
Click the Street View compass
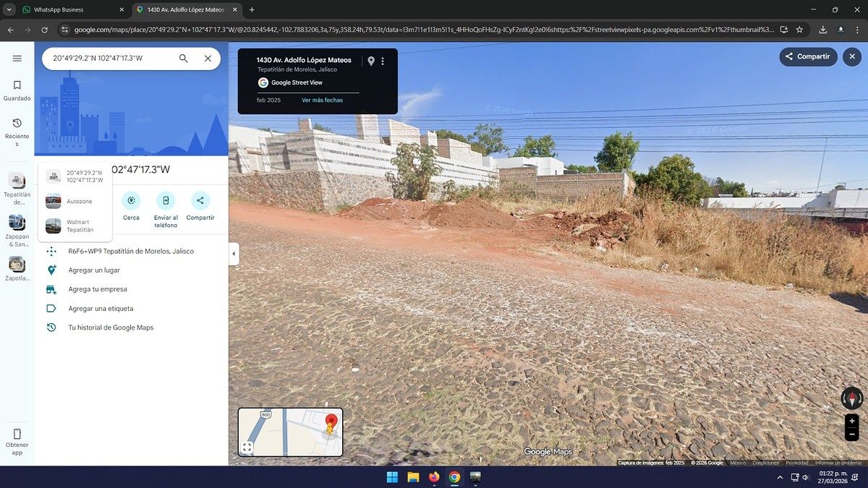tap(852, 398)
